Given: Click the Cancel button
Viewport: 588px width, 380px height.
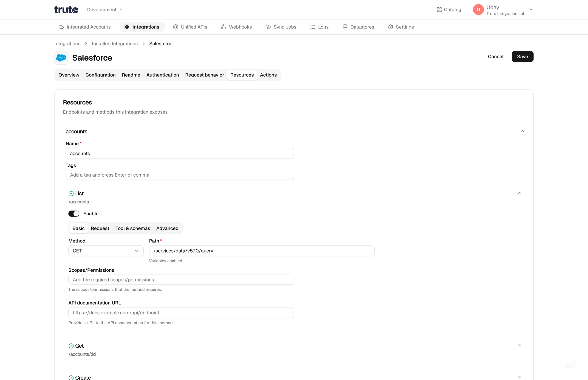Looking at the screenshot, I should coord(495,56).
